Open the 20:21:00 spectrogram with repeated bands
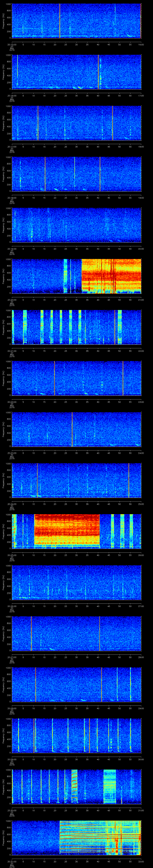153x868 pixels. point(76,327)
